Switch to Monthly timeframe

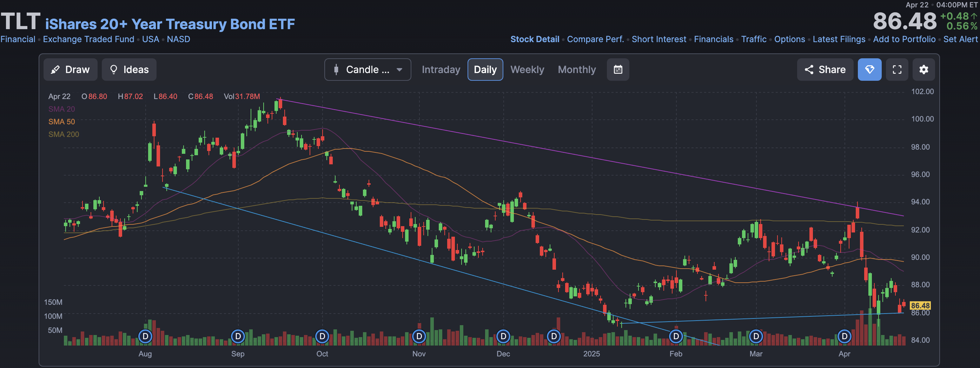point(577,70)
